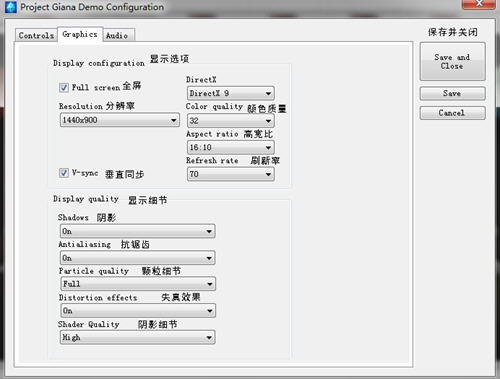Expand the DirectX 9 version dropdown
The image size is (500, 379).
pos(231,93)
